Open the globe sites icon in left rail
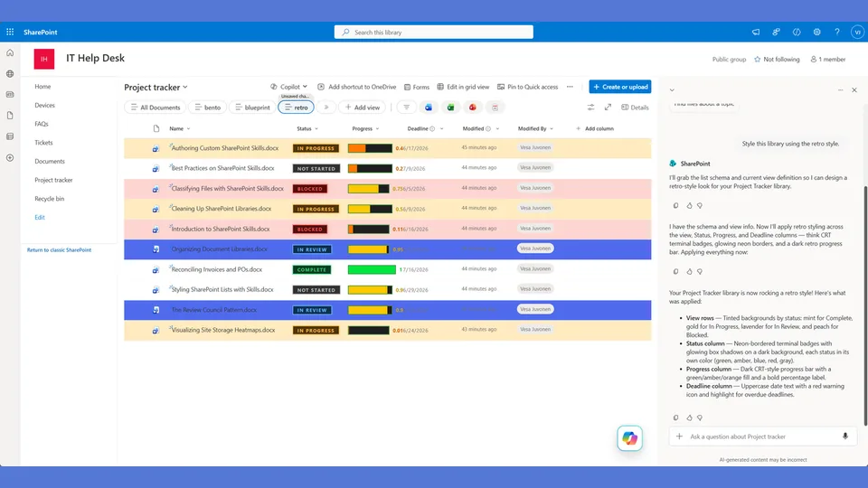 point(10,73)
